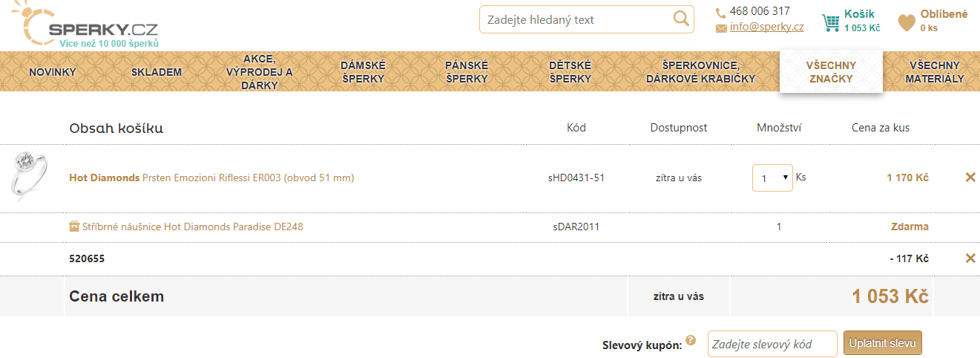Image resolution: width=980 pixels, height=358 pixels.
Task: Open the shopping cart icon
Action: 830,23
